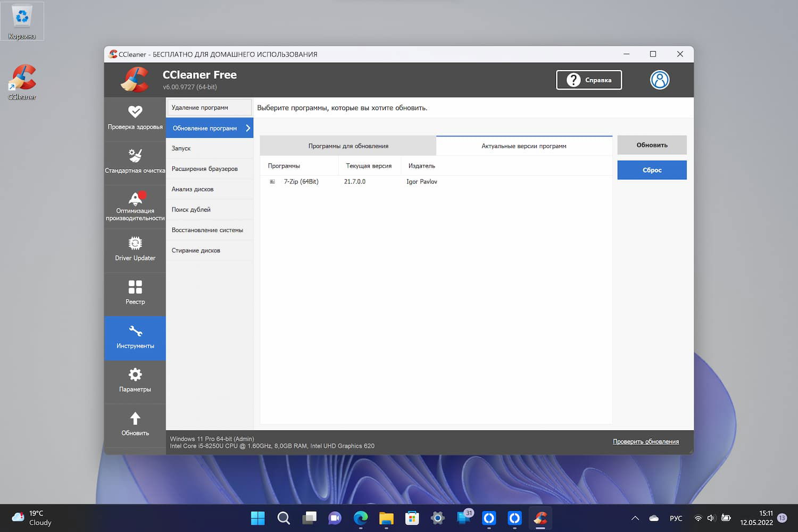Select the checkbox next to 7-Zip (64Bit)
The width and height of the screenshot is (798, 532).
pos(272,182)
